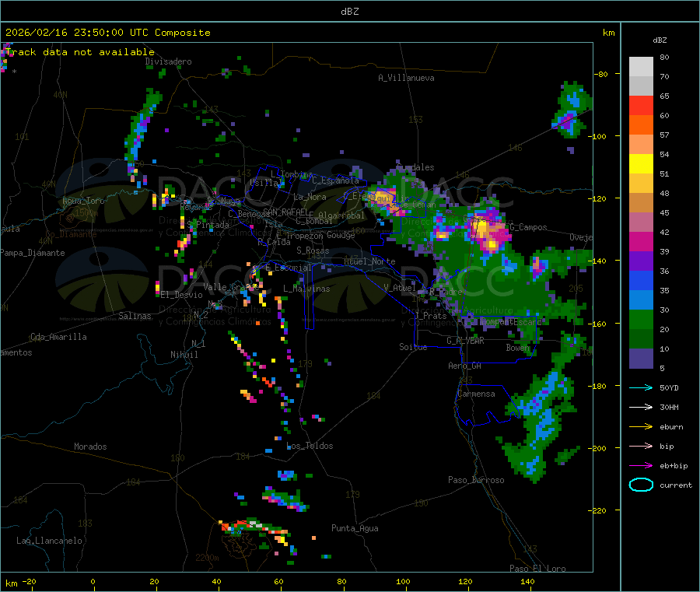Screen dimensions: 700x592
Task: Click the cyan 50YD arrow legend icon
Action: 641,387
